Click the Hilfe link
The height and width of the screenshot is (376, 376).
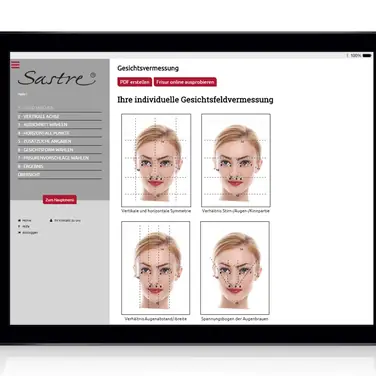point(24,227)
